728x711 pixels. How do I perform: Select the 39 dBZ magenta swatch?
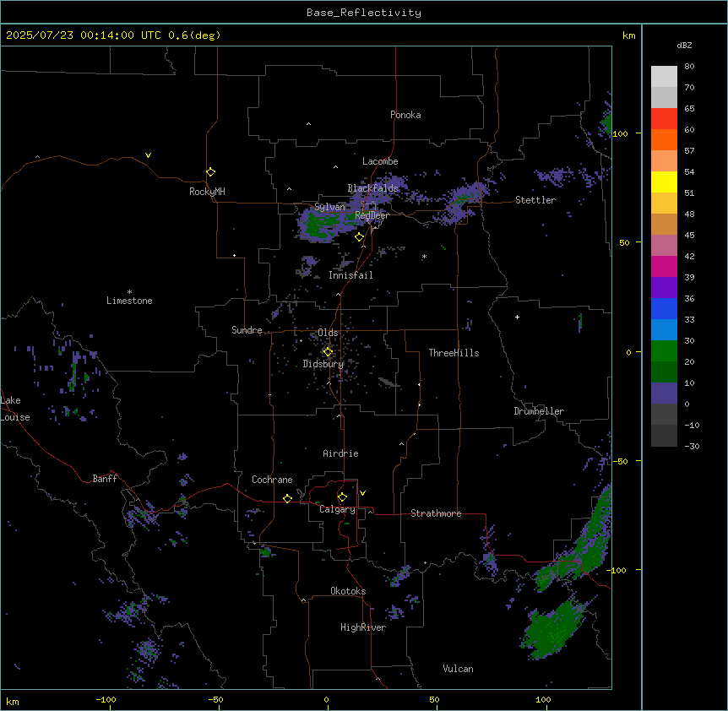[x=664, y=266]
